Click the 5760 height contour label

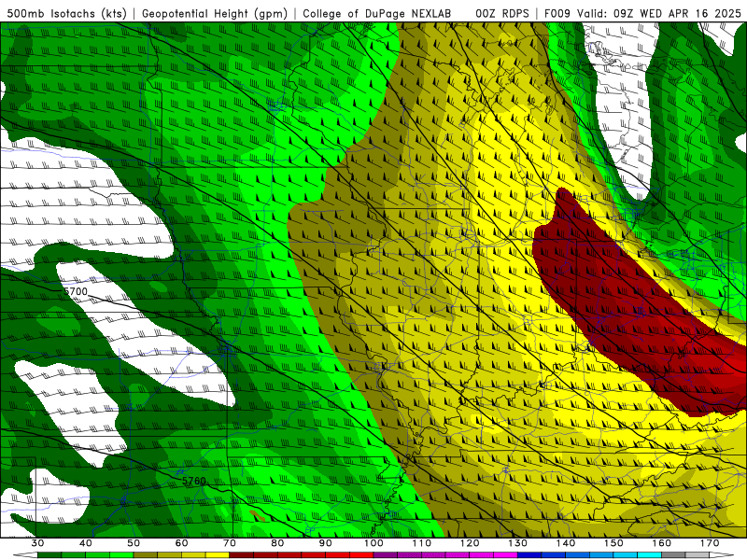194,481
